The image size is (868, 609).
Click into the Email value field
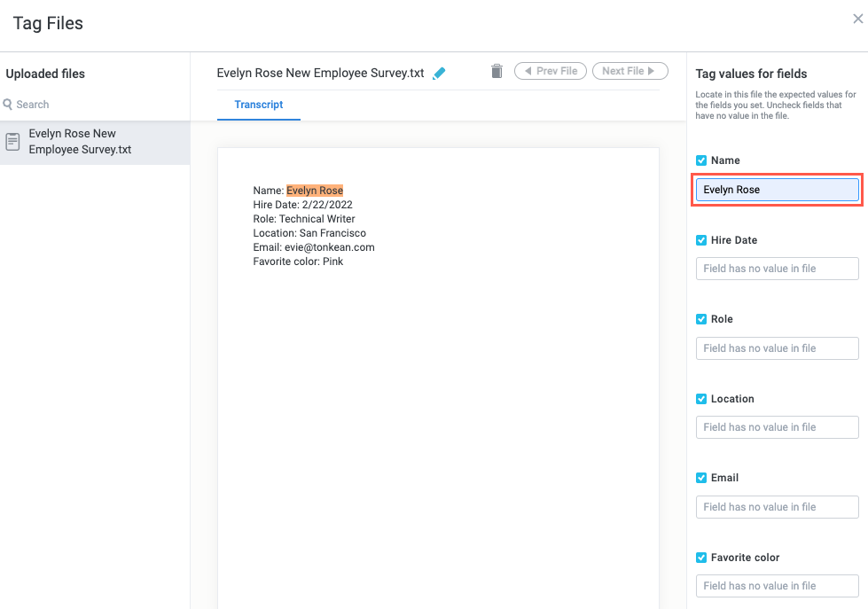pyautogui.click(x=777, y=507)
